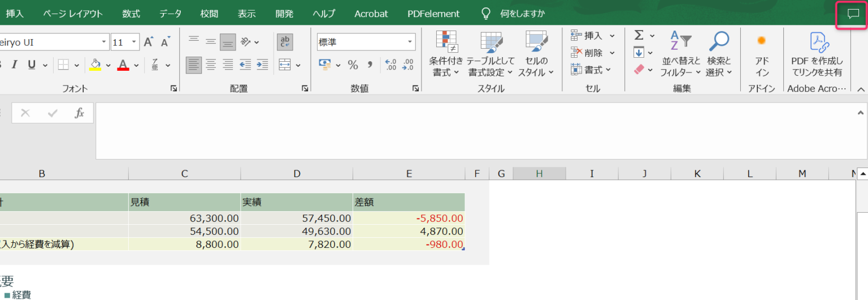
Task: Toggle align left button
Action: click(x=194, y=65)
